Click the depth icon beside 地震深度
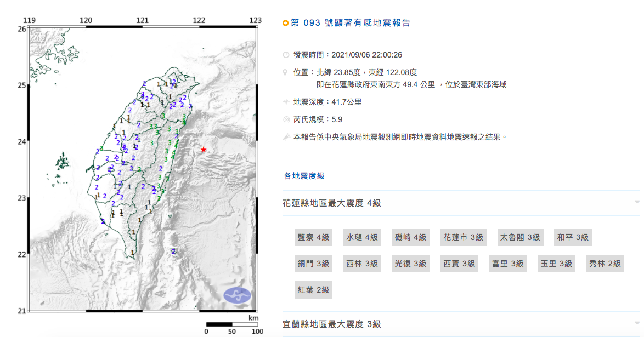 click(x=285, y=102)
